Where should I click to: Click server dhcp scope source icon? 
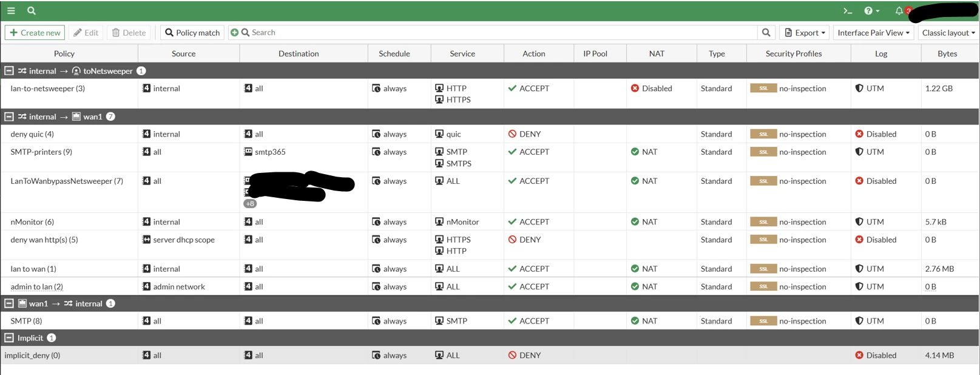click(146, 240)
